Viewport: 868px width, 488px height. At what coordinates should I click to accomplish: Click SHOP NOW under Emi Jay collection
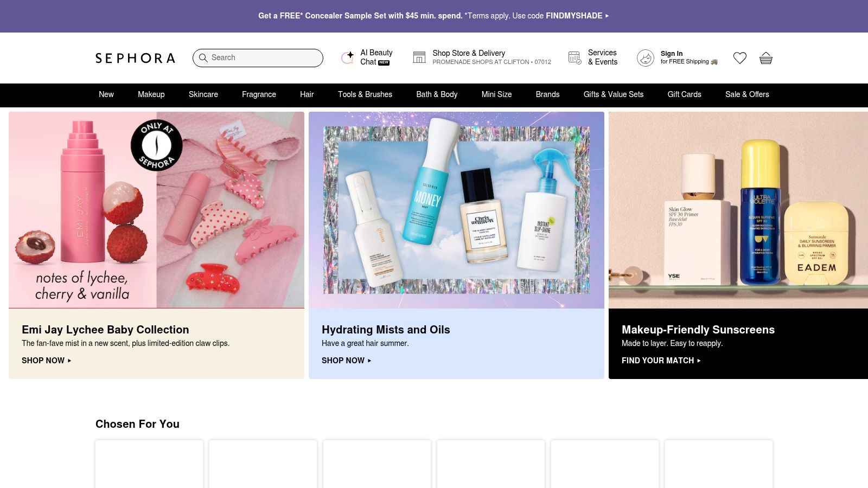pyautogui.click(x=47, y=361)
